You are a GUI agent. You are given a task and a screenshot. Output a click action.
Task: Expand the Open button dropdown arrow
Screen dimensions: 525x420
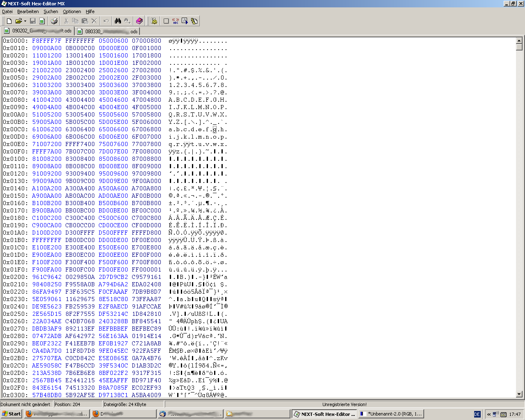pyautogui.click(x=25, y=21)
